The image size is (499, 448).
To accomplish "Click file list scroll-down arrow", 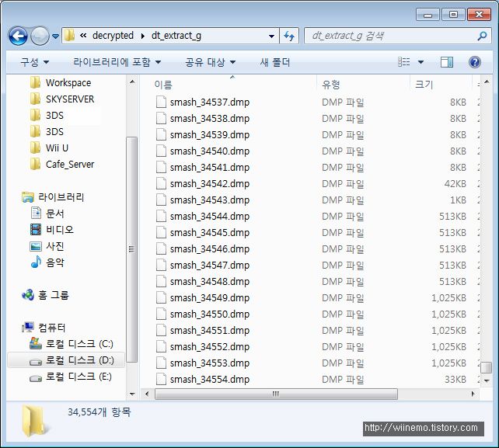I will pyautogui.click(x=487, y=380).
